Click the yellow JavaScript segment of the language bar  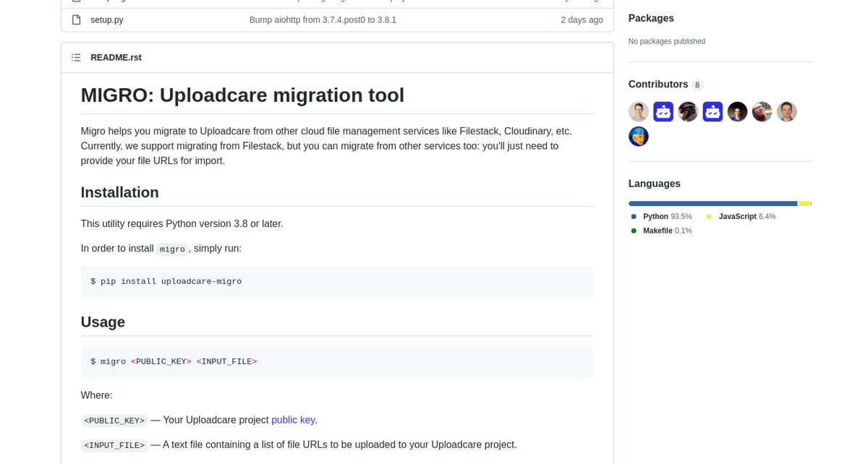pos(804,204)
